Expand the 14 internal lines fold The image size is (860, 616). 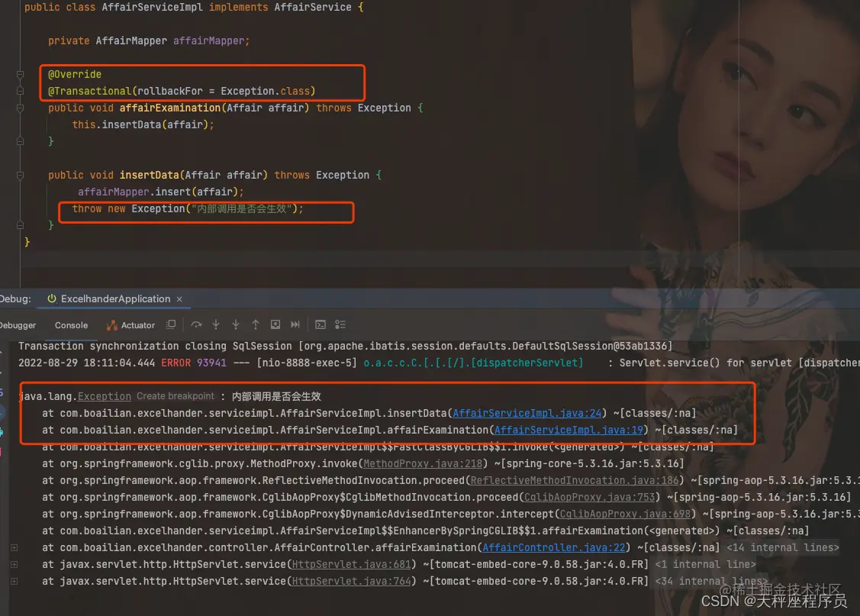coord(783,548)
